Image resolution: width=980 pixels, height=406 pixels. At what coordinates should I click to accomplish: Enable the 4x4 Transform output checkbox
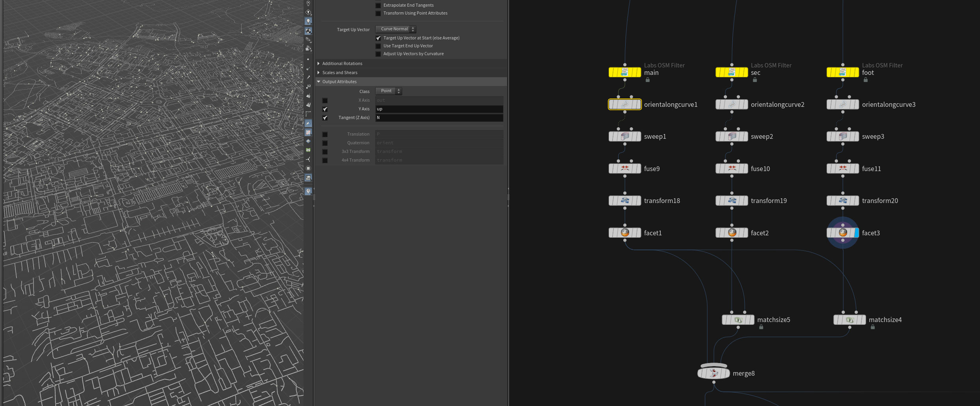point(325,160)
